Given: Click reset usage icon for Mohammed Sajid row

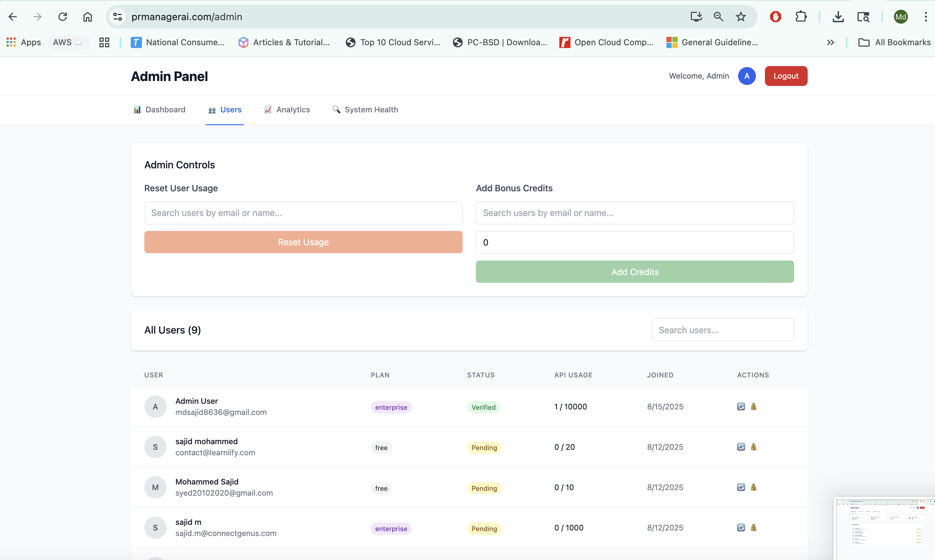Looking at the screenshot, I should click(x=741, y=487).
